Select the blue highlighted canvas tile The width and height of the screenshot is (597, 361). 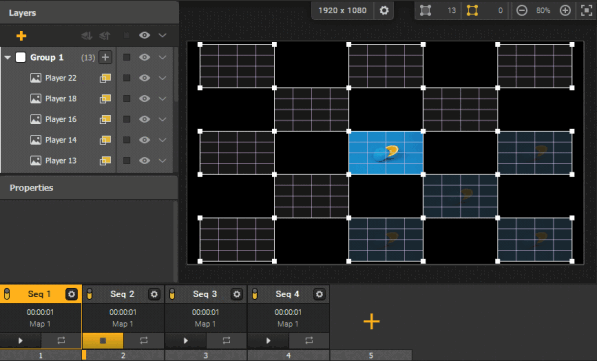(x=386, y=153)
